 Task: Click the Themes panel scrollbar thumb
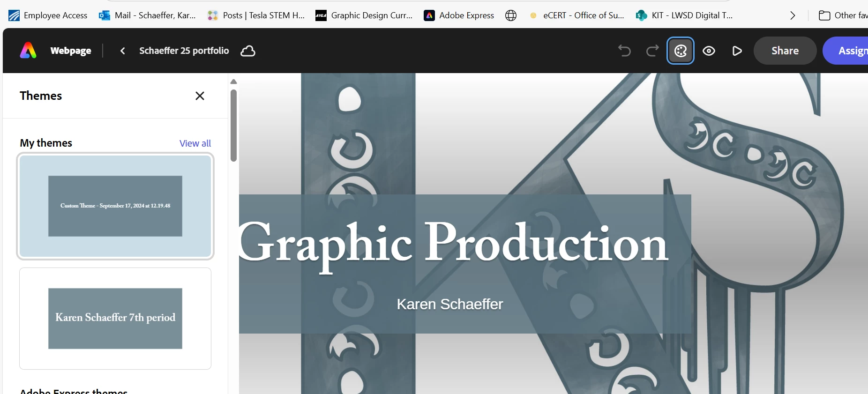point(233,126)
